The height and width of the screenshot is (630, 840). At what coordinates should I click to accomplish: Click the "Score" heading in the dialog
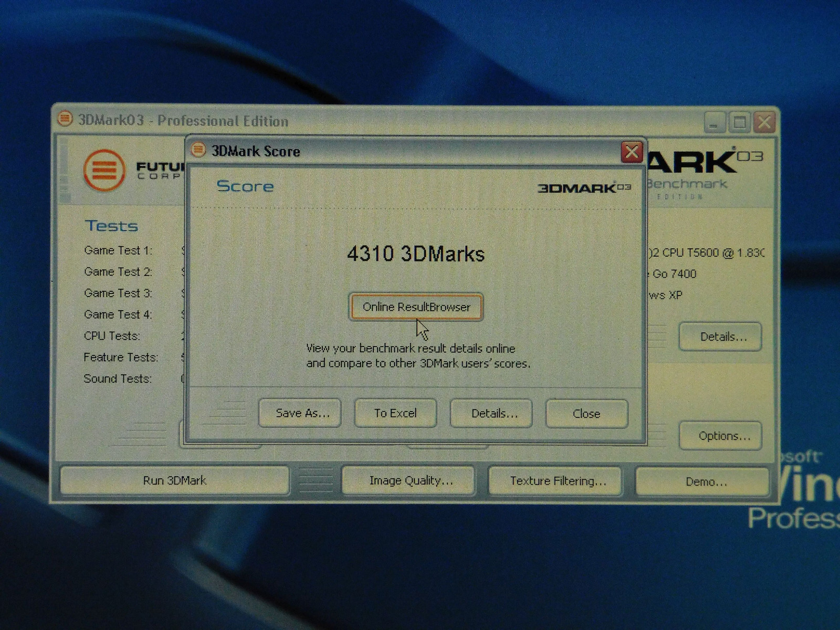[245, 186]
